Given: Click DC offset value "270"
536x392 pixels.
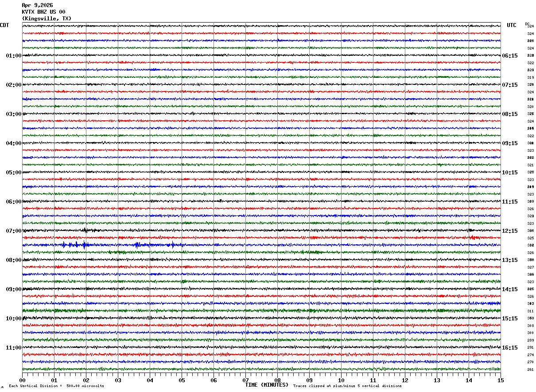Looking at the screenshot, I should pyautogui.click(x=530, y=362).
